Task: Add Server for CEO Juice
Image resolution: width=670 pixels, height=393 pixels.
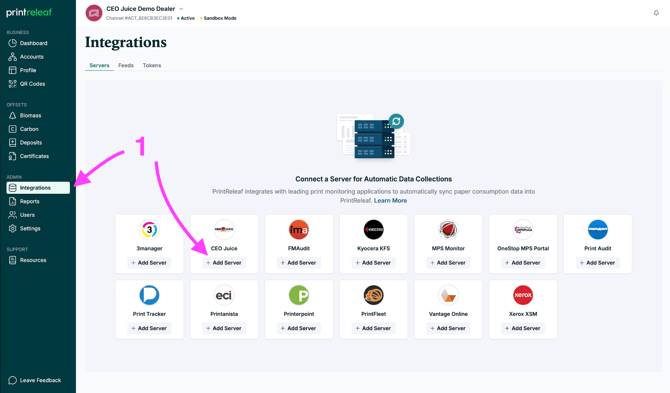Action: click(x=224, y=263)
